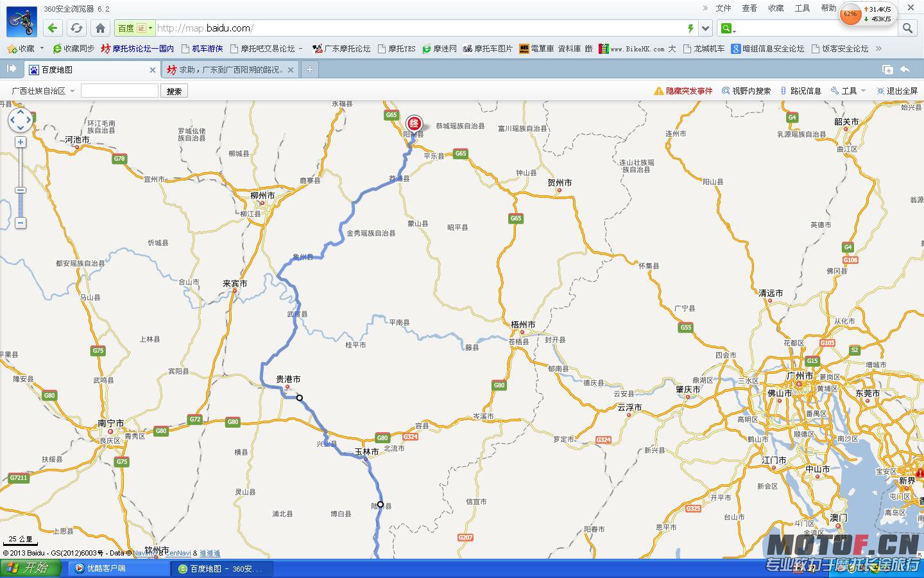Viewport: 924px width, 578px height.
Task: Open the 收藏同步 bookmark
Action: tap(74, 49)
